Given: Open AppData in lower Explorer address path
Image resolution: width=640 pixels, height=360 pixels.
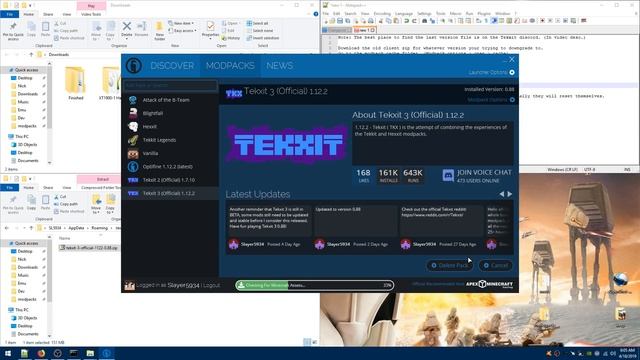Looking at the screenshot, I should [x=76, y=228].
